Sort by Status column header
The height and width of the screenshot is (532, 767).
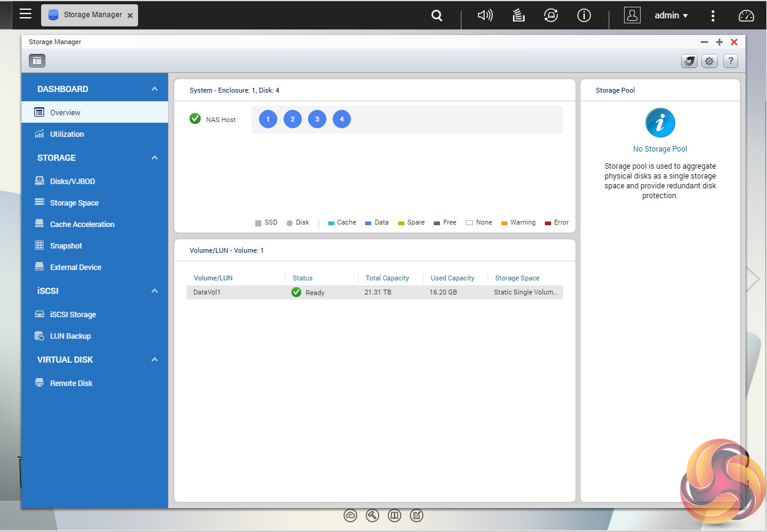pos(303,278)
